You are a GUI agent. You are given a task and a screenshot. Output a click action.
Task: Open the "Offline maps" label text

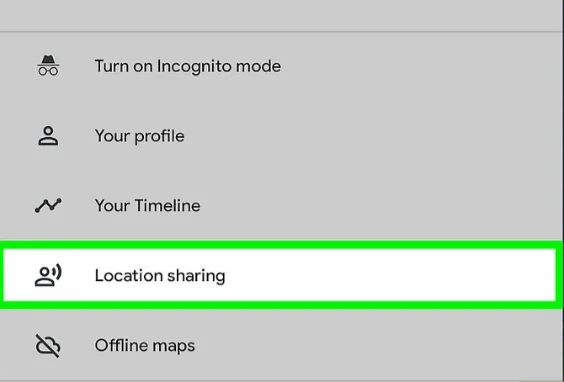coord(145,346)
